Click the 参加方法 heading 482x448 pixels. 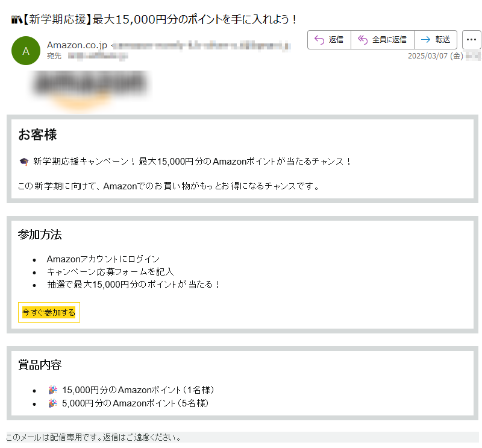[40, 235]
